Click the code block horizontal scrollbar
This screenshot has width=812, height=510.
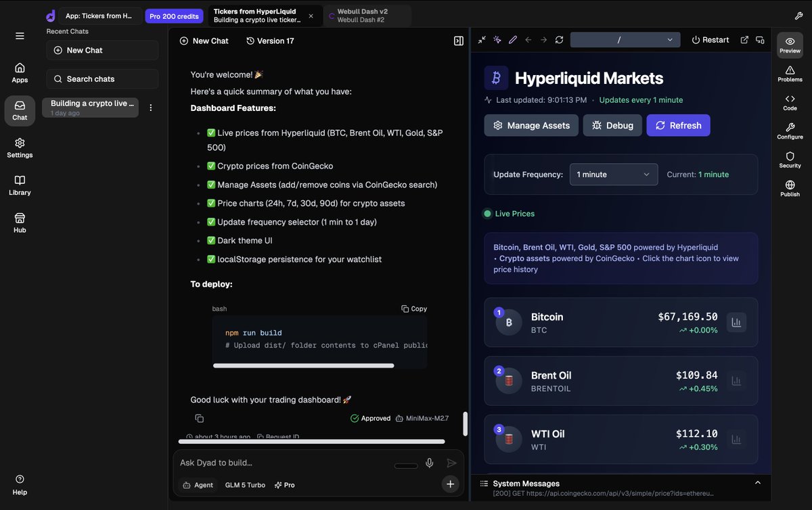303,365
